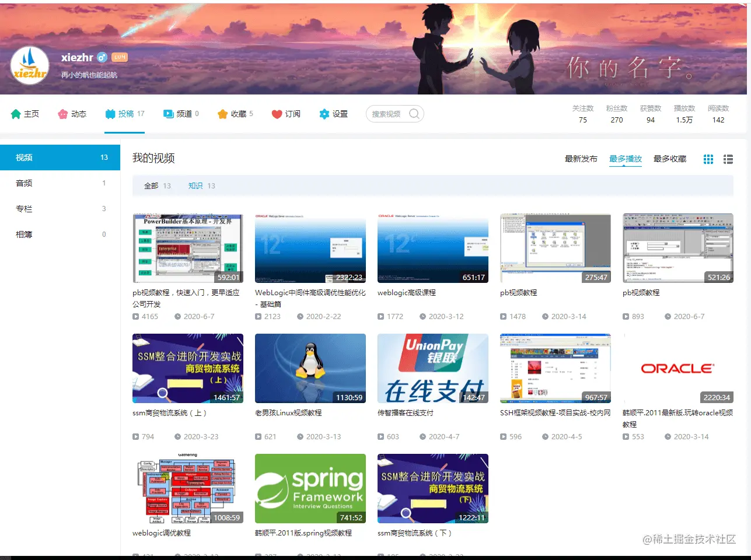Click the search magnifier icon
The height and width of the screenshot is (560, 751).
[414, 114]
